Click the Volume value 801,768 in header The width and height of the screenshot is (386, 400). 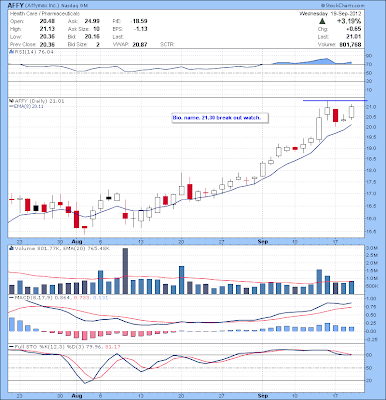click(x=349, y=44)
